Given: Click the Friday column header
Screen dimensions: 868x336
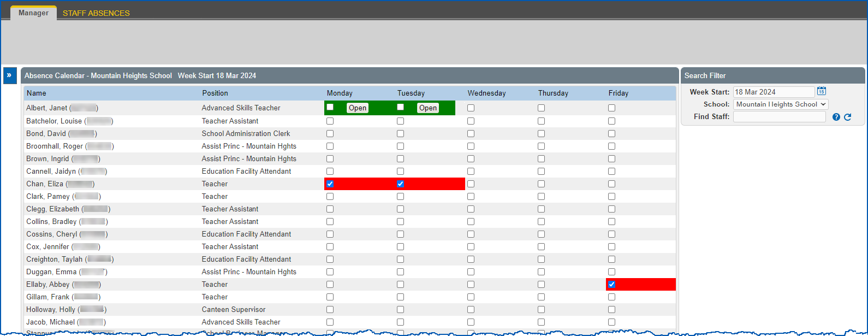Looking at the screenshot, I should [x=618, y=93].
